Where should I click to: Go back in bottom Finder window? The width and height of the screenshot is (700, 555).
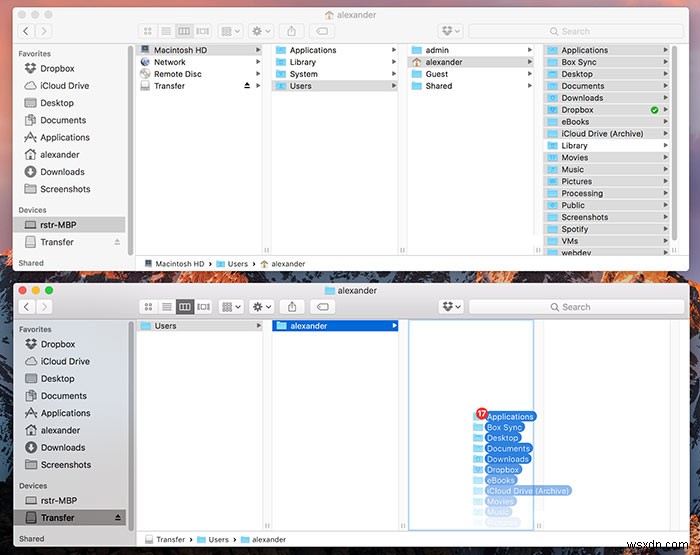(x=27, y=307)
